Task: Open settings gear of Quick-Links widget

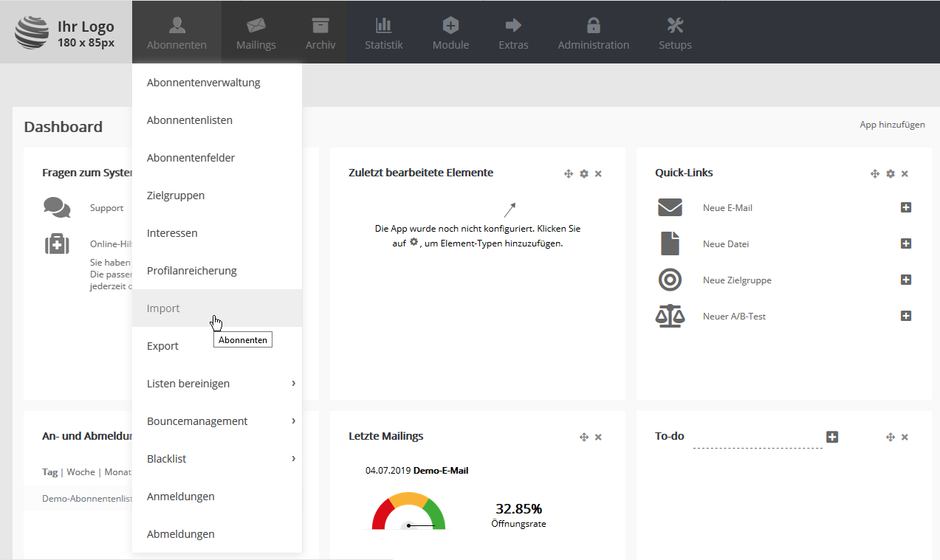Action: coord(890,173)
